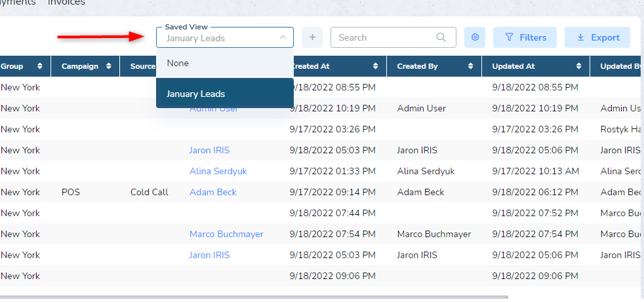Screen dimensions: 644x302
Task: Select the Cold Call source cell
Action: [150, 192]
